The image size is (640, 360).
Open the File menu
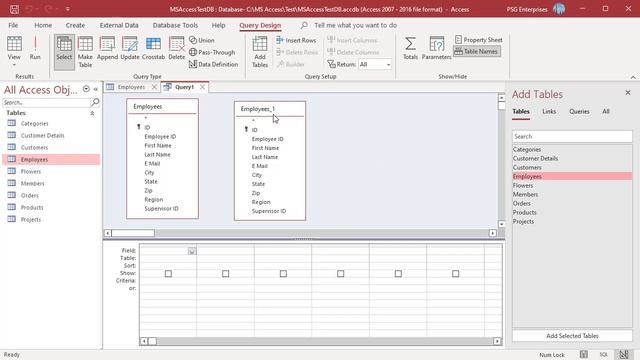point(13,25)
